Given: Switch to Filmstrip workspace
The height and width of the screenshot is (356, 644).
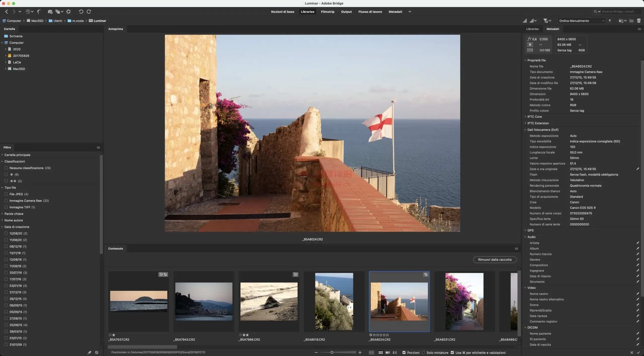Looking at the screenshot, I should [328, 12].
